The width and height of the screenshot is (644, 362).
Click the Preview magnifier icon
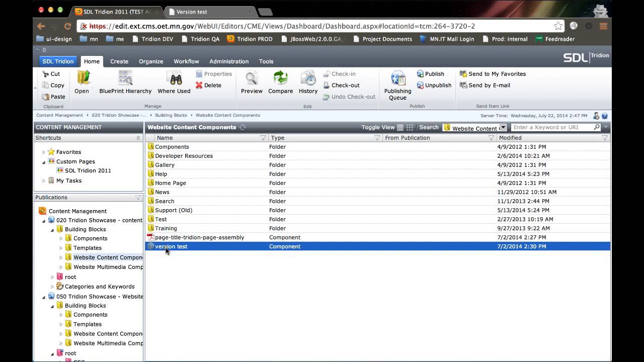pyautogui.click(x=252, y=78)
